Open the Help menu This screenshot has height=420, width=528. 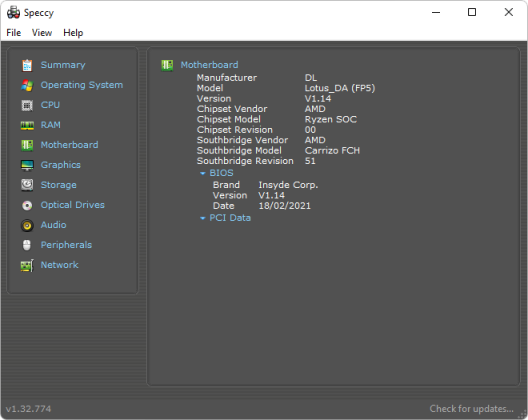(x=73, y=33)
